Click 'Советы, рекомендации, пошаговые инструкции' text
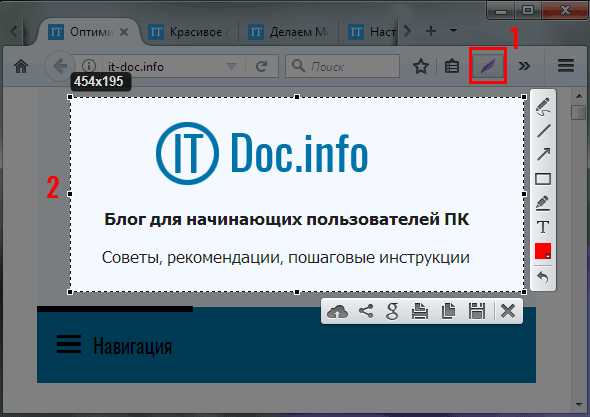The height and width of the screenshot is (417, 590). (286, 258)
